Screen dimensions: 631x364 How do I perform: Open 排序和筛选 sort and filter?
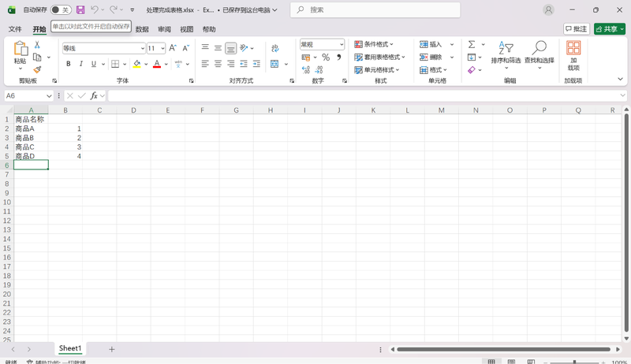point(506,54)
